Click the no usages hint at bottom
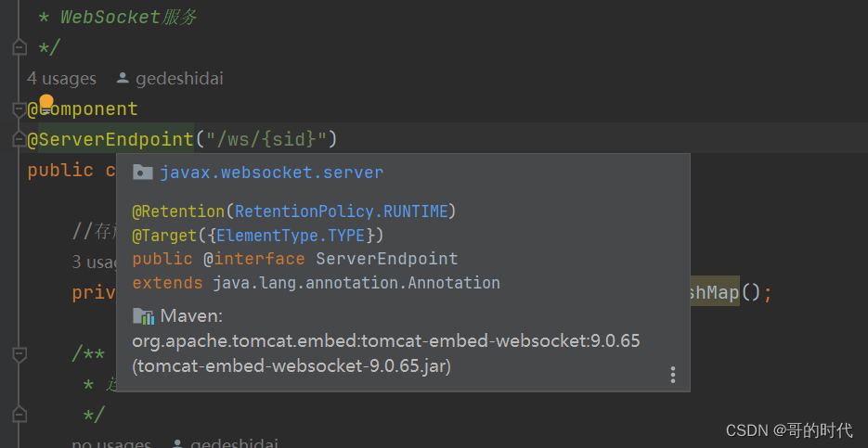Screen dimensions: 868x448 click(111, 444)
